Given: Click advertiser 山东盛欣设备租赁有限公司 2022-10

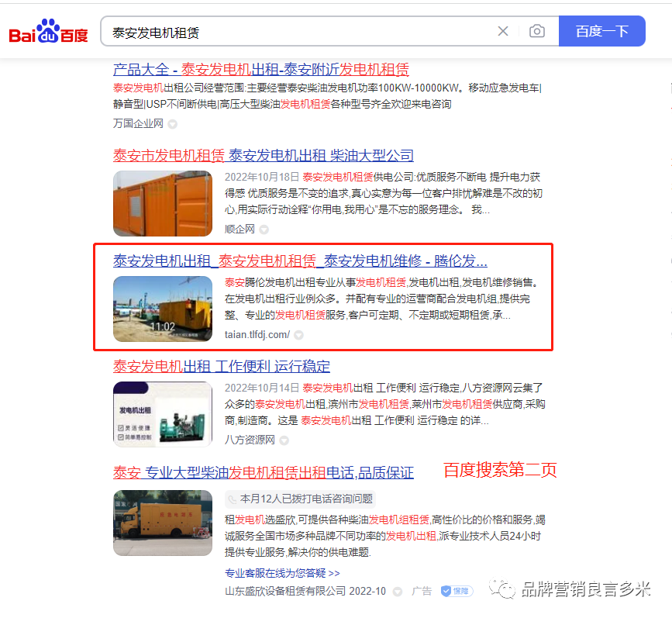Looking at the screenshot, I should tap(305, 591).
